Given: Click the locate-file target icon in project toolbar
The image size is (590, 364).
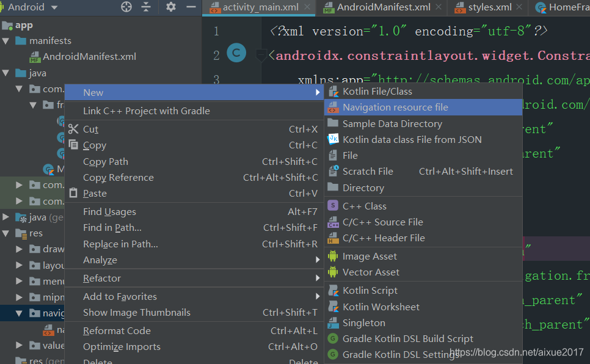Looking at the screenshot, I should click(126, 7).
